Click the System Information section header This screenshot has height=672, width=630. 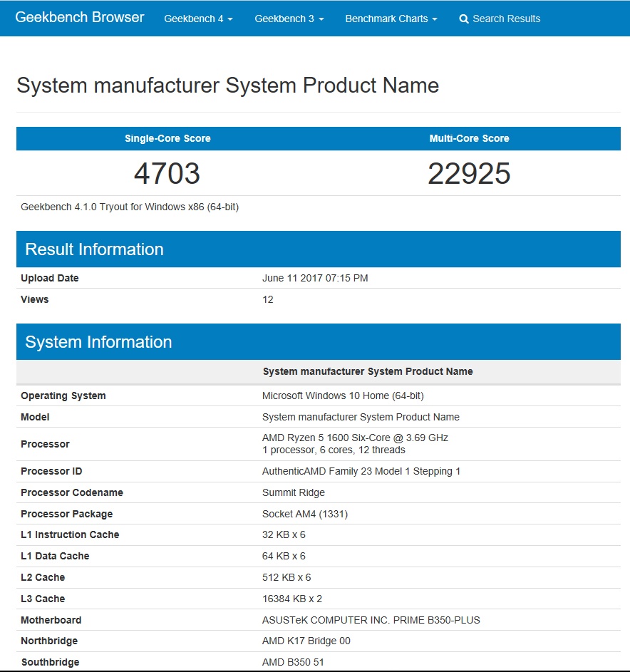[x=319, y=341]
